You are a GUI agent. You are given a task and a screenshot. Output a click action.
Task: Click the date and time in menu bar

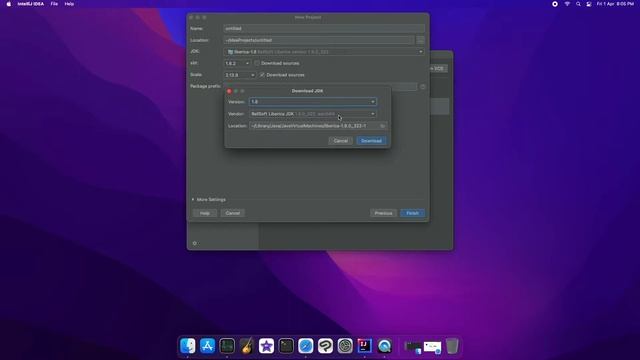pyautogui.click(x=615, y=4)
